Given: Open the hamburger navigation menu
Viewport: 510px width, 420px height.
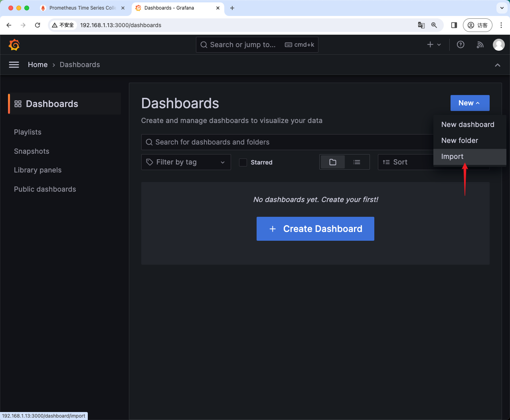Looking at the screenshot, I should (x=14, y=65).
